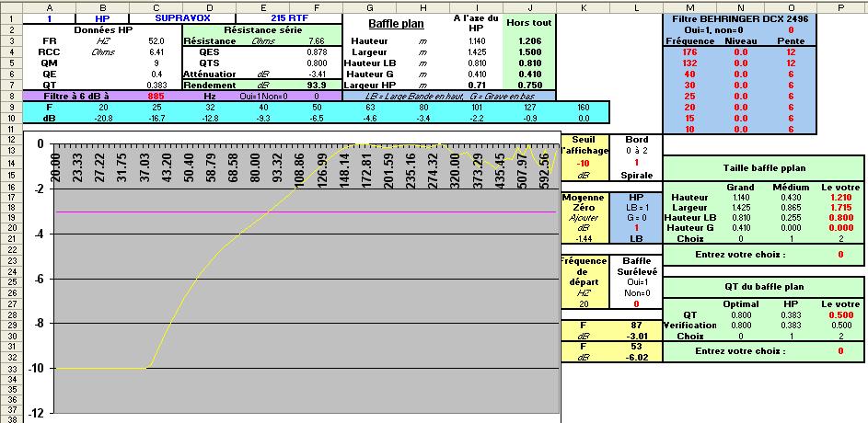Select Hors tout Hauteur value 1.206
Image resolution: width=868 pixels, height=423 pixels.
529,40
